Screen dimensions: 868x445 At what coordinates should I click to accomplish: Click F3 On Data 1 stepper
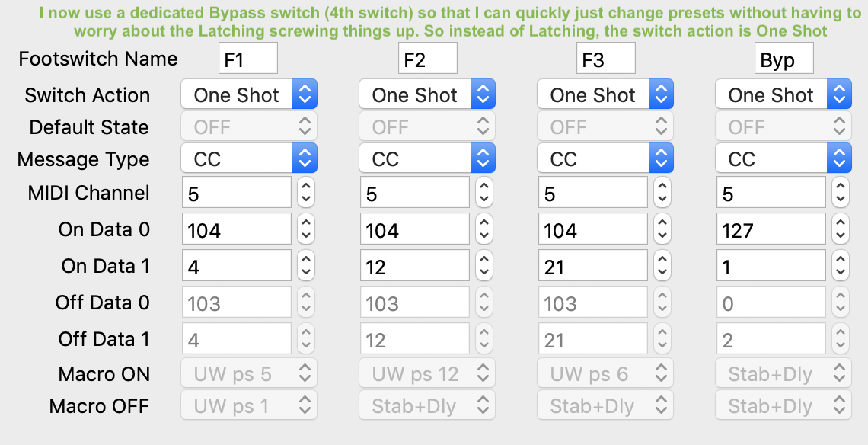(x=662, y=265)
